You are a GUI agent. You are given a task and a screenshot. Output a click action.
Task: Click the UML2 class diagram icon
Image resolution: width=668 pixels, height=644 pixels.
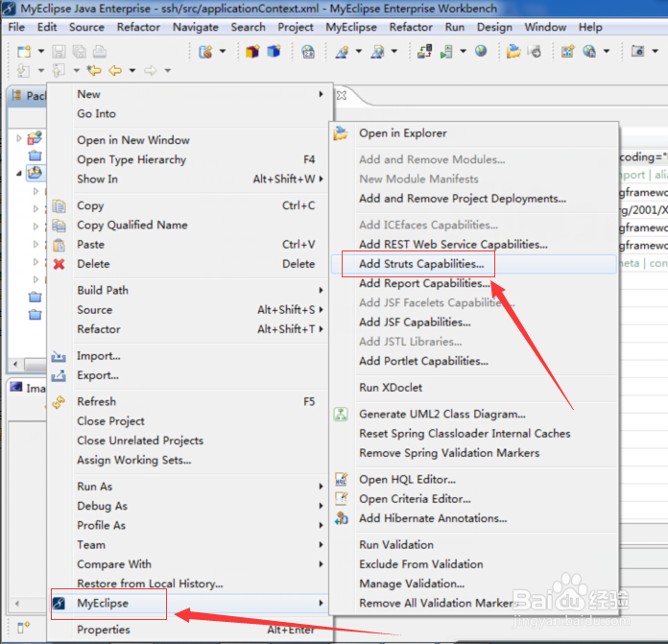[341, 414]
